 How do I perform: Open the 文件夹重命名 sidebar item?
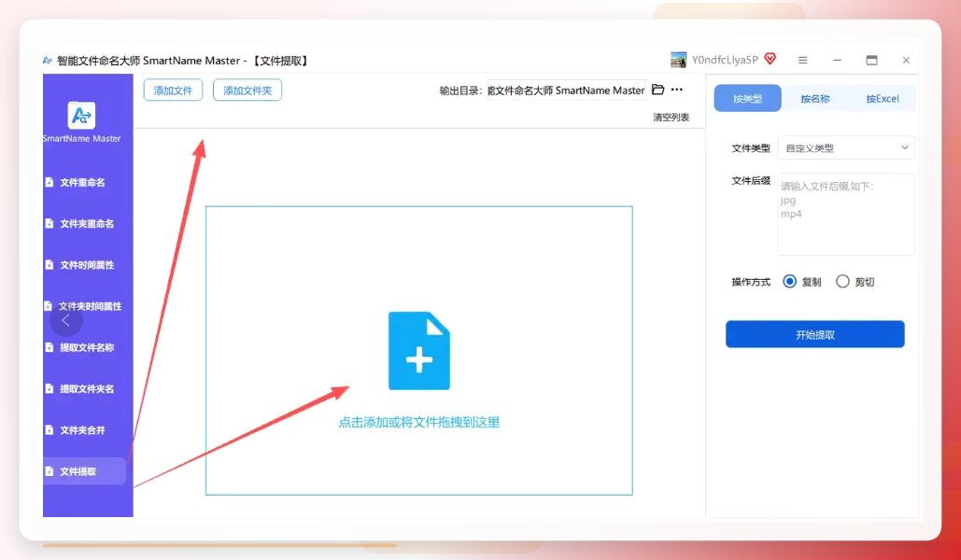tap(83, 224)
